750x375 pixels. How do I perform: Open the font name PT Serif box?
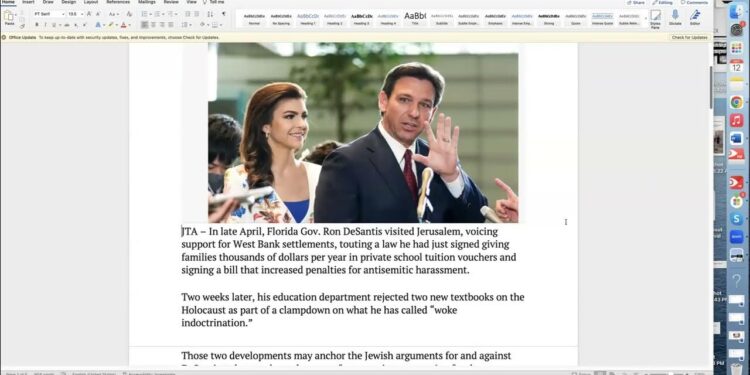pyautogui.click(x=49, y=14)
